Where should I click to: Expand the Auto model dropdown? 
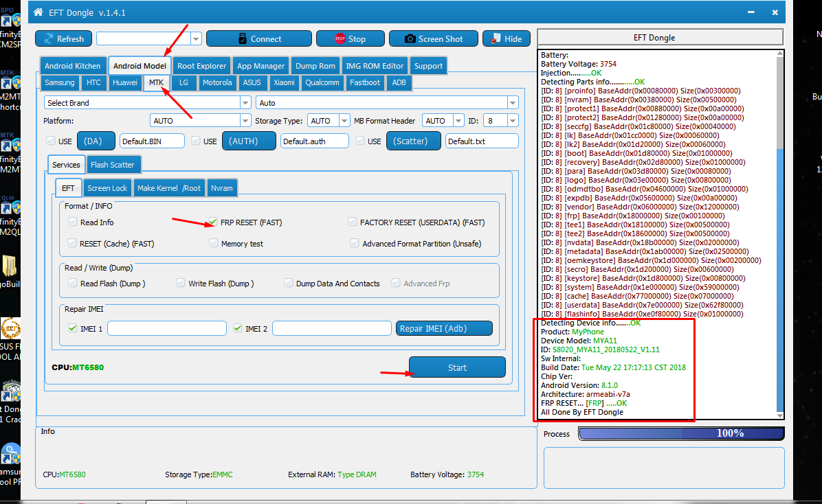click(x=513, y=103)
